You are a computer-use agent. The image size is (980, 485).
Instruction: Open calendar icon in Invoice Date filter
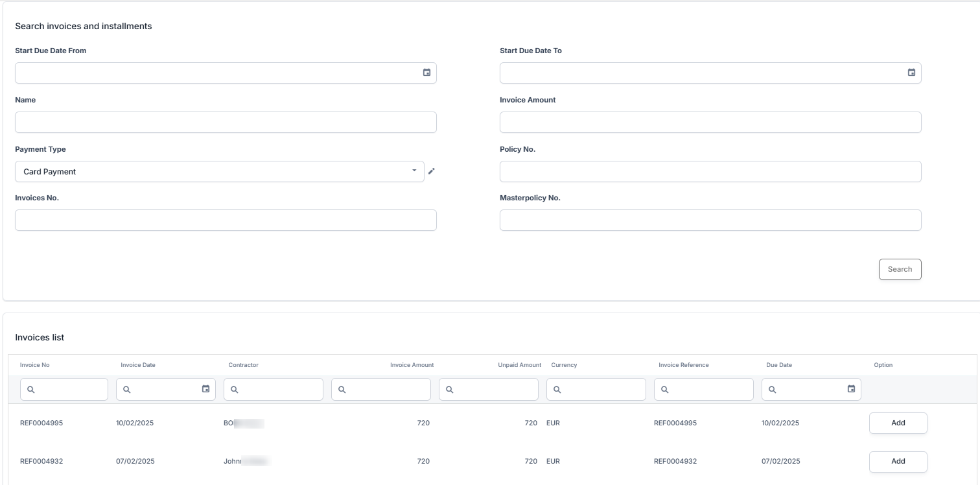pyautogui.click(x=205, y=389)
